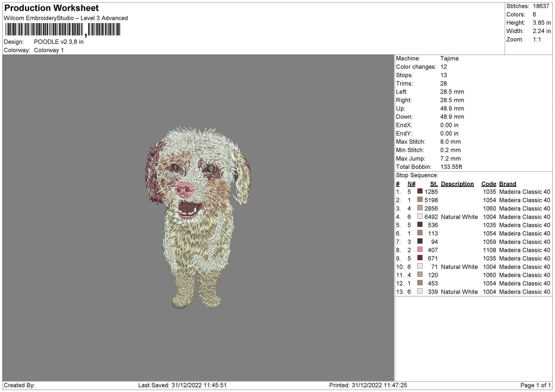Click the color swatch in stop row 1
This screenshot has height=392, width=555.
click(420, 192)
